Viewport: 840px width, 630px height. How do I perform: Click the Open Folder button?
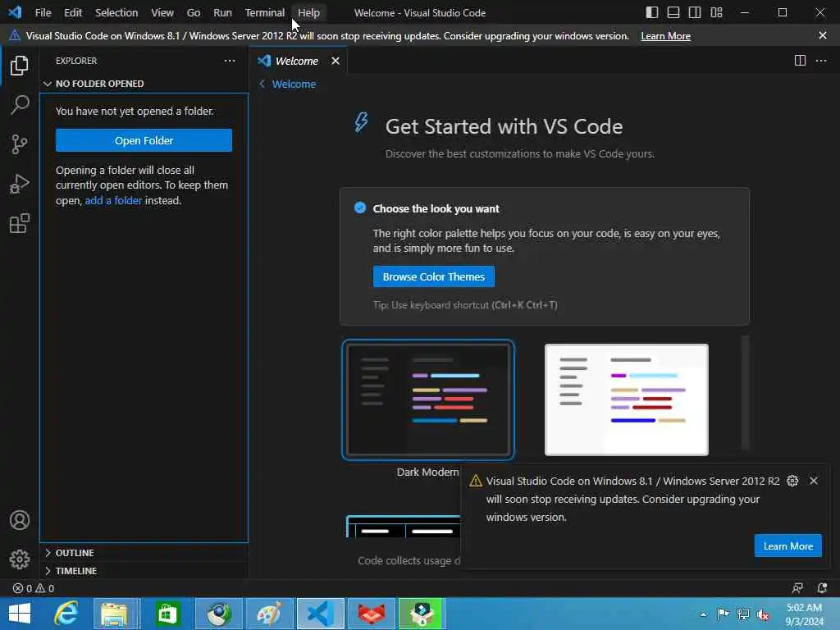coord(144,140)
